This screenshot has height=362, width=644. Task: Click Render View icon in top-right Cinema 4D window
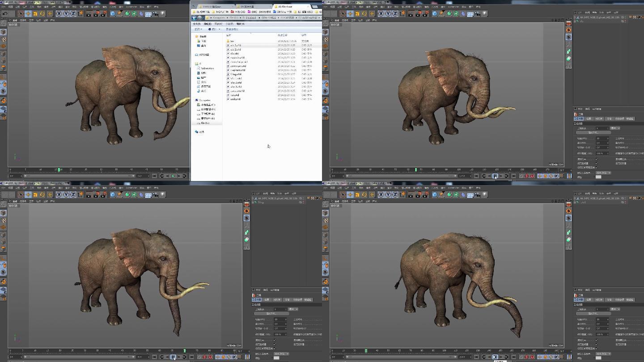click(x=410, y=13)
